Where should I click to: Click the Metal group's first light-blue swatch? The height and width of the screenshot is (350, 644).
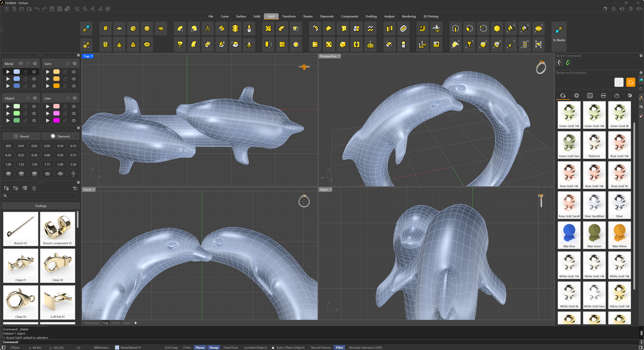pos(17,72)
